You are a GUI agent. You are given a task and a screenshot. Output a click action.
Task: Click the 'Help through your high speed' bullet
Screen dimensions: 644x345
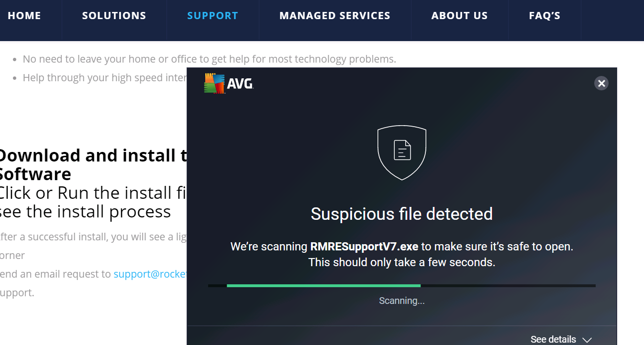[x=104, y=77]
